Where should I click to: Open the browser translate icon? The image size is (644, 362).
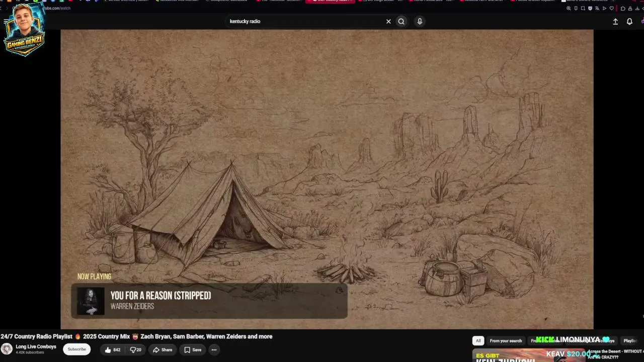click(597, 8)
